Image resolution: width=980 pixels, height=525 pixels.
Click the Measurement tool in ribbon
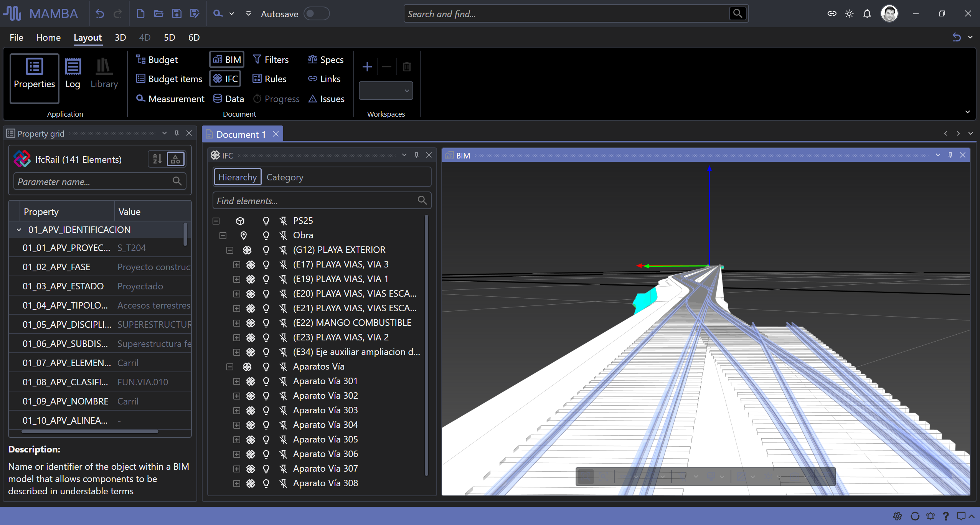click(x=170, y=99)
